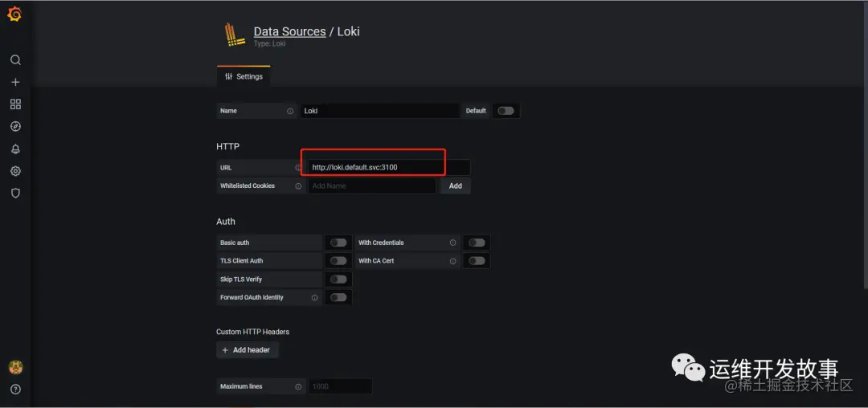Enable the Forward OAuth Identity switch

click(338, 297)
